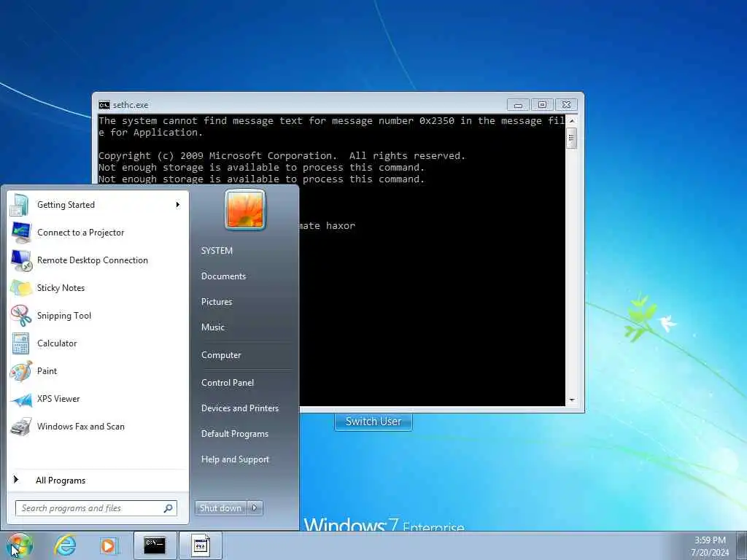This screenshot has width=747, height=560.
Task: Click the Connect to a Projector label
Action: click(80, 233)
